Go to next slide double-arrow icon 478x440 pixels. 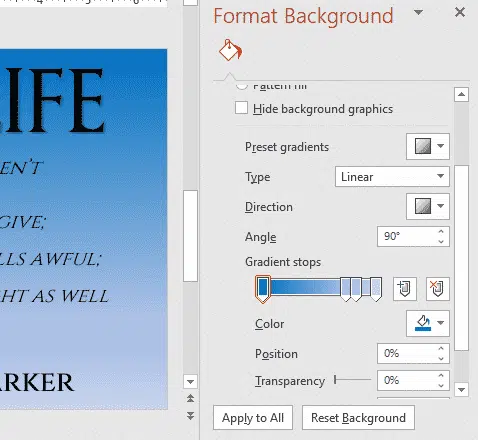click(190, 416)
